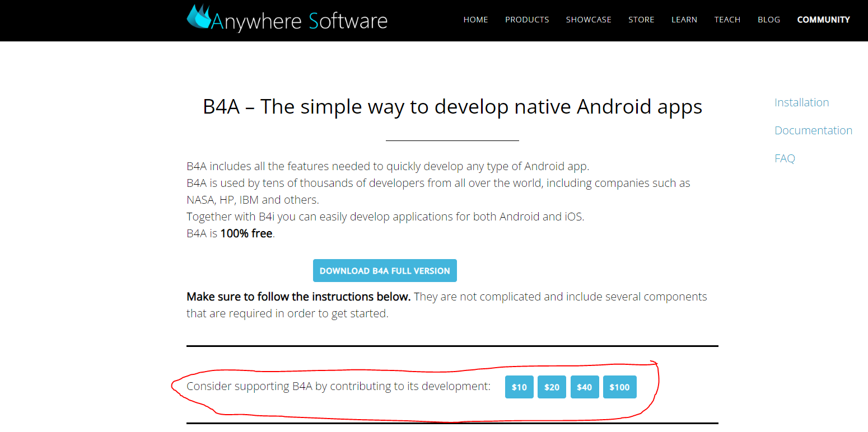Image resolution: width=868 pixels, height=432 pixels.
Task: Select TEACH in the navigation bar
Action: pos(727,20)
